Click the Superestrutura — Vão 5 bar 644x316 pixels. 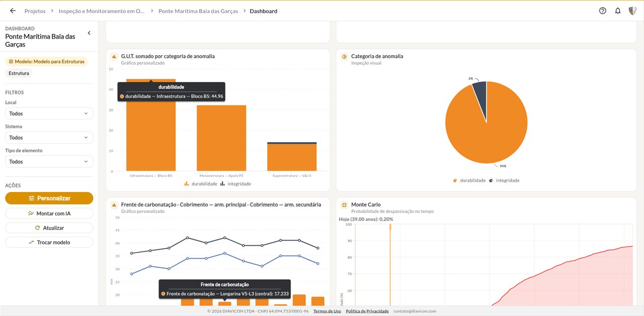292,157
